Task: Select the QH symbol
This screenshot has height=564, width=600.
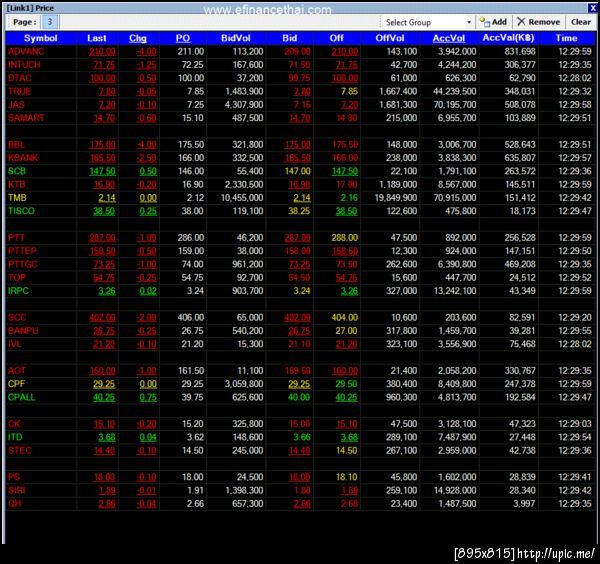Action: pos(15,504)
